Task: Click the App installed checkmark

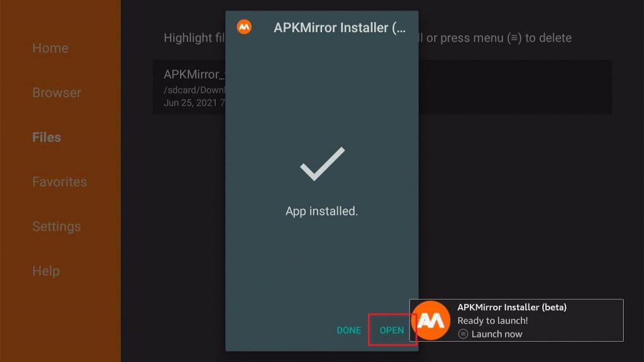Action: (x=323, y=164)
